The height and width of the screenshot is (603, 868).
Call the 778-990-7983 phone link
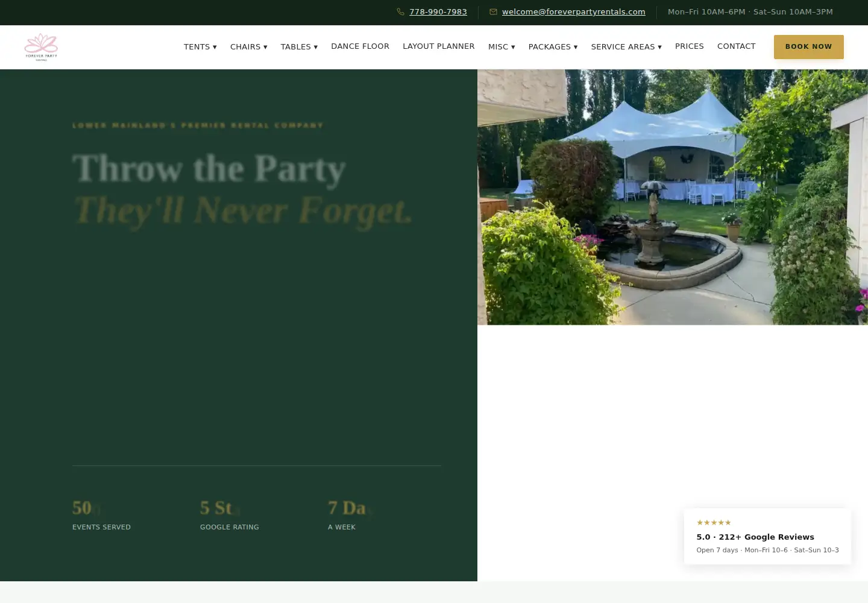click(x=438, y=12)
